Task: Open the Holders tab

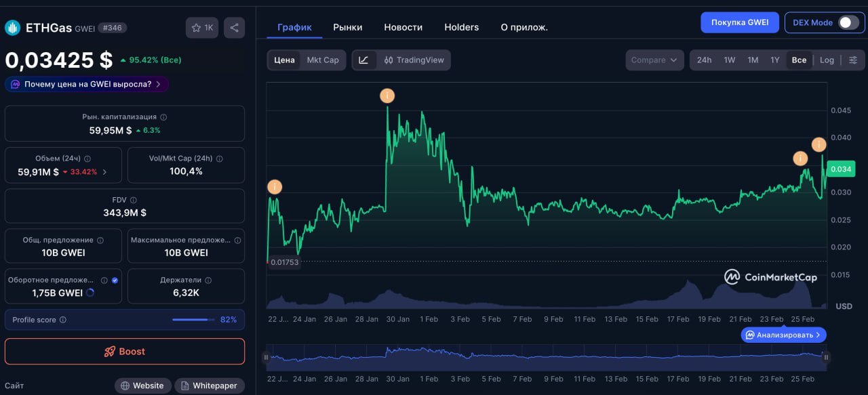Action: [462, 27]
